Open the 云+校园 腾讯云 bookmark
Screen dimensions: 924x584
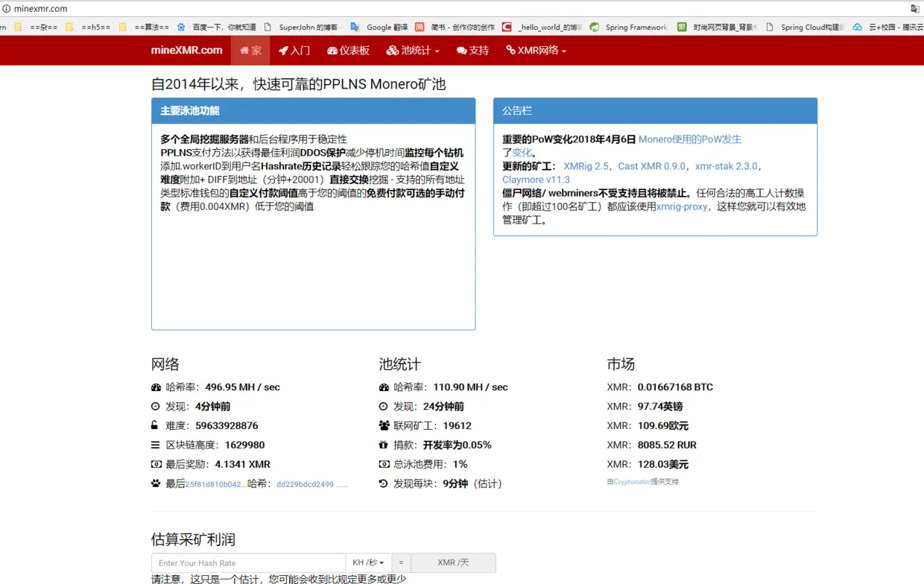[x=887, y=27]
